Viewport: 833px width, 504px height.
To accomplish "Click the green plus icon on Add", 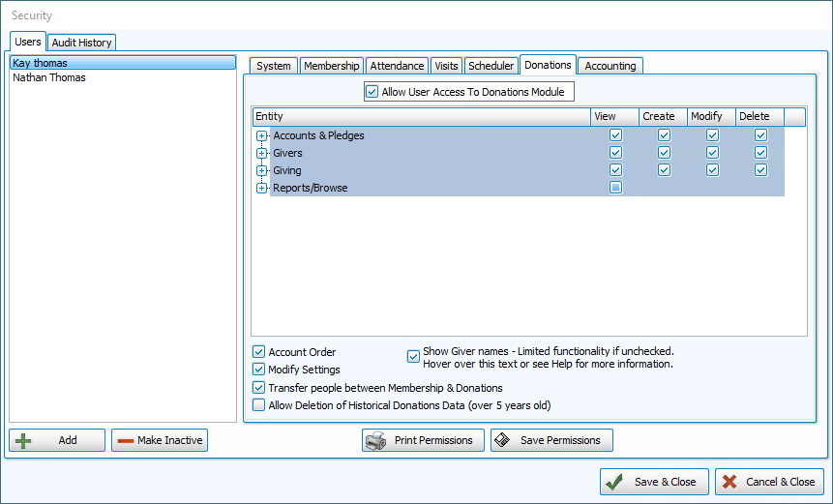I will [x=23, y=441].
